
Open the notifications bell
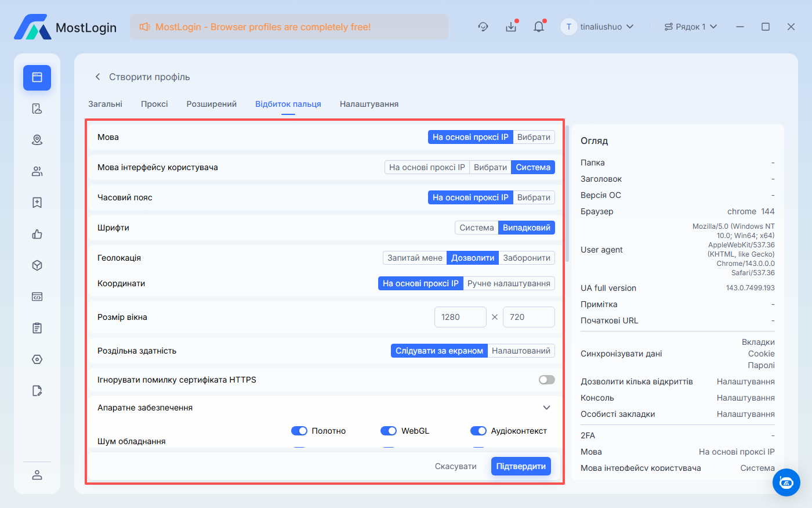tap(539, 27)
